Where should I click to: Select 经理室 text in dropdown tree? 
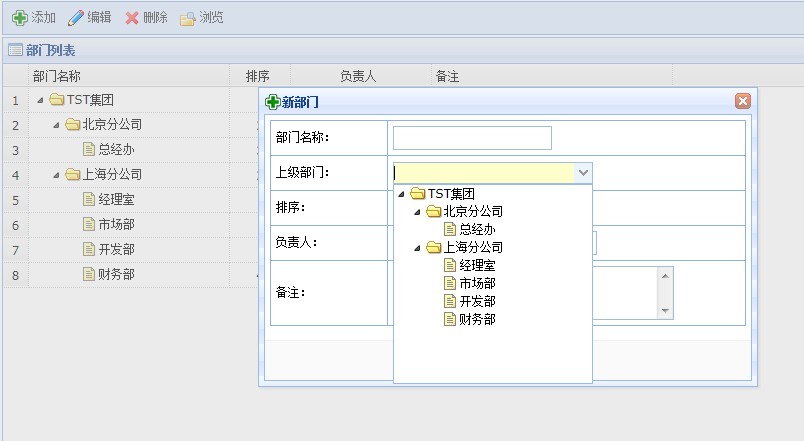[477, 265]
